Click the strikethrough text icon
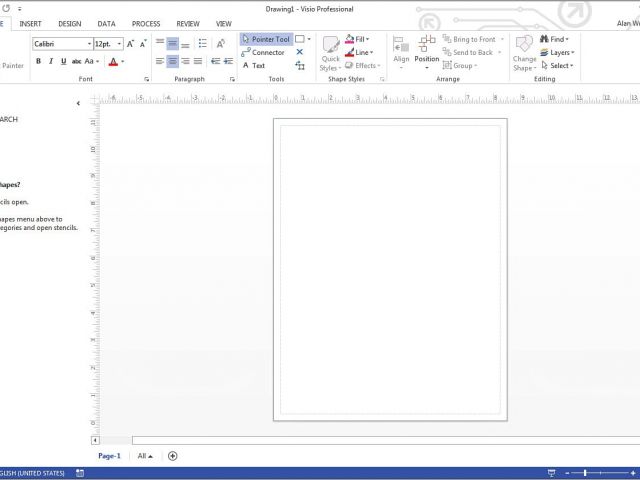640x480 pixels. 76,62
